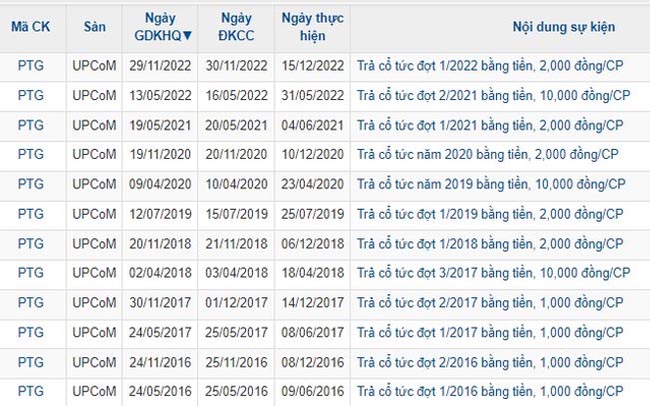Select the UPCoM cell in the 24/05/2016 row
Image resolution: width=650 pixels, height=406 pixels.
94,391
